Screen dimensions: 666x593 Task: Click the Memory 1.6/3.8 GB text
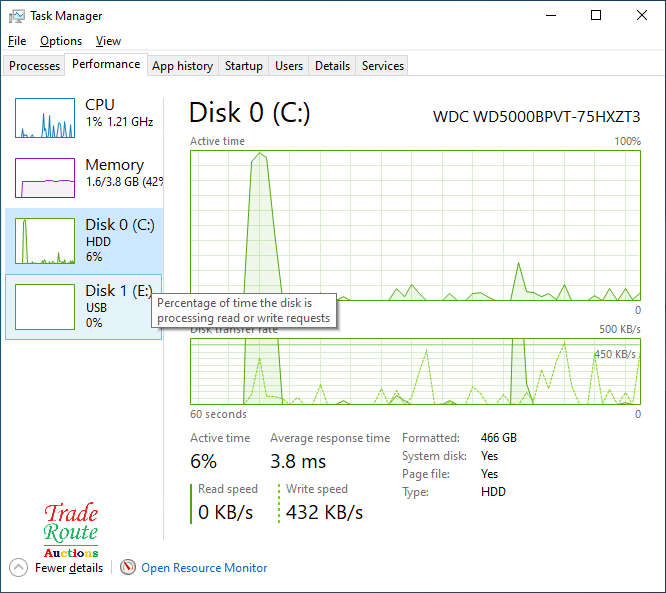[x=124, y=182]
